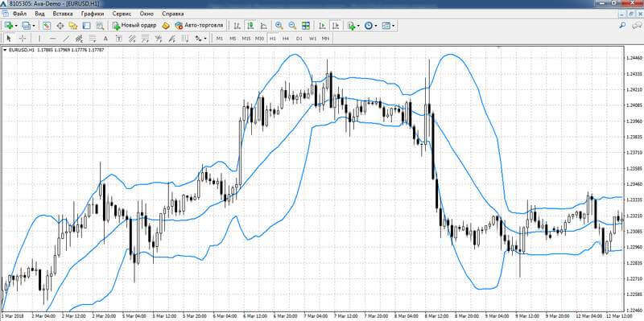Expand the Indicators dropdown arrow
The width and height of the screenshot is (644, 321).
click(358, 26)
